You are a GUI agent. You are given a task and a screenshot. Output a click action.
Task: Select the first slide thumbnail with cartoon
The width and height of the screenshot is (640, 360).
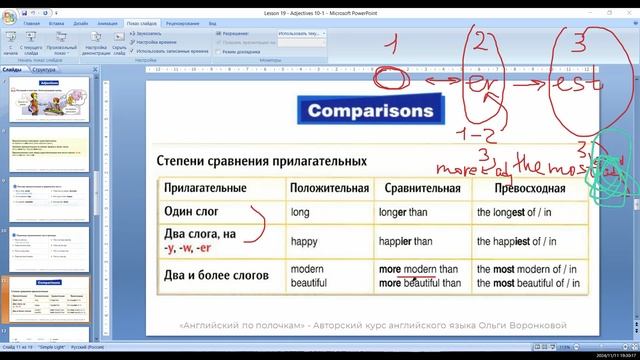pyautogui.click(x=49, y=100)
